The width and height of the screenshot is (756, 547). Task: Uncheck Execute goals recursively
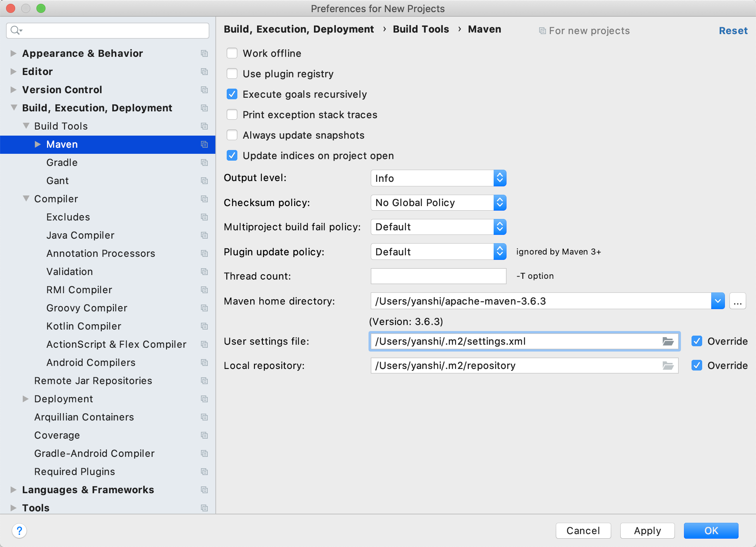click(x=232, y=94)
